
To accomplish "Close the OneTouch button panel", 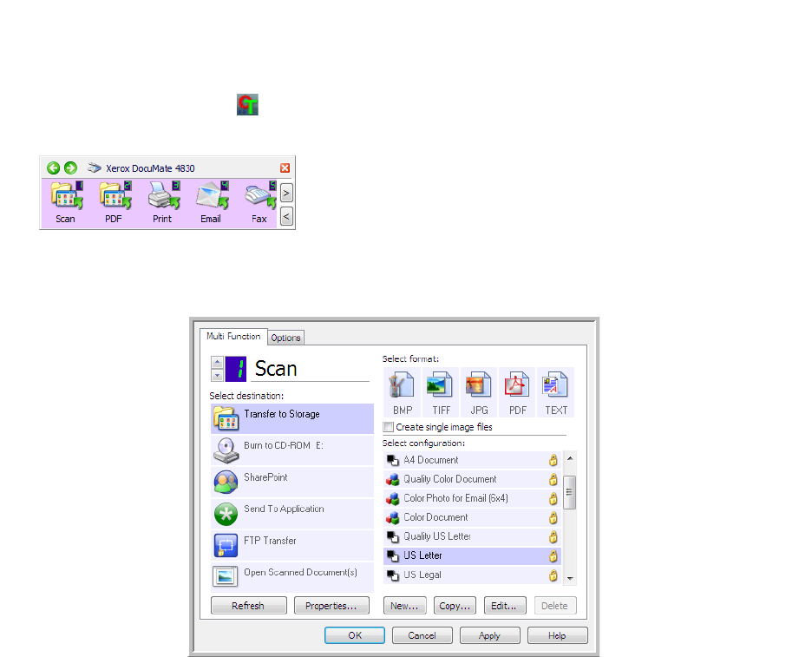I will click(x=285, y=168).
